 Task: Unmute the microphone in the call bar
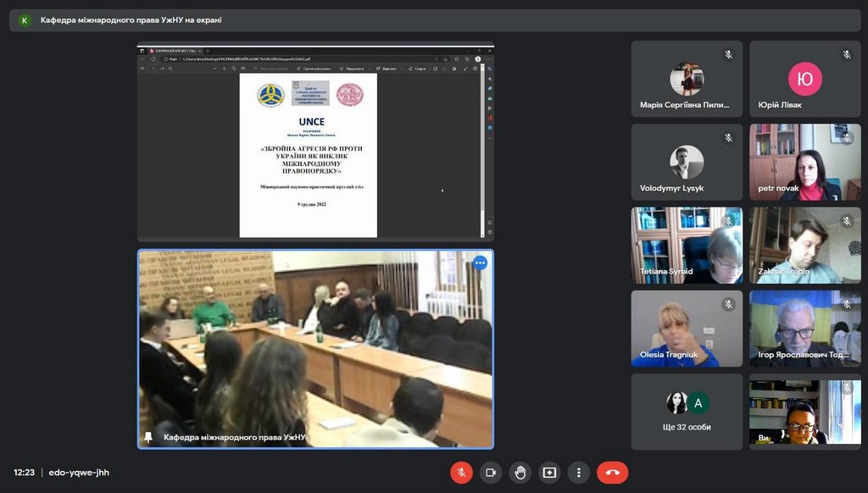461,473
